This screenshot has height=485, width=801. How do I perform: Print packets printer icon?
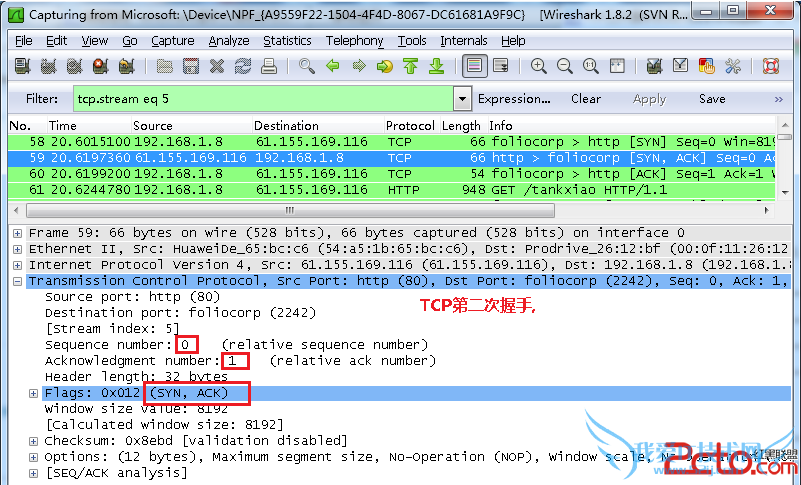269,66
